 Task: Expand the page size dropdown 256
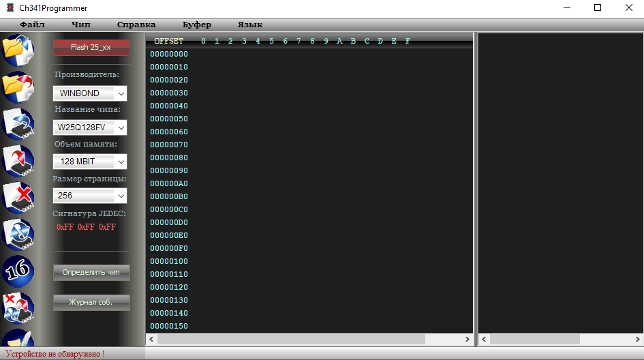click(89, 196)
